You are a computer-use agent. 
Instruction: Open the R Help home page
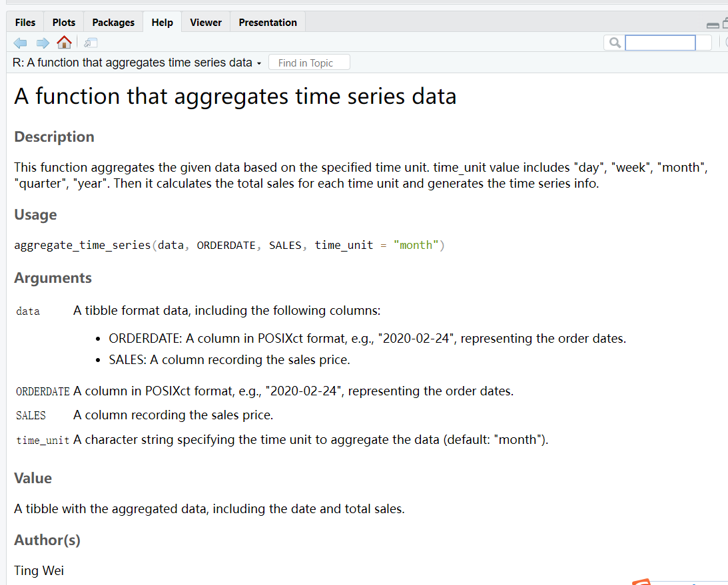pyautogui.click(x=64, y=43)
